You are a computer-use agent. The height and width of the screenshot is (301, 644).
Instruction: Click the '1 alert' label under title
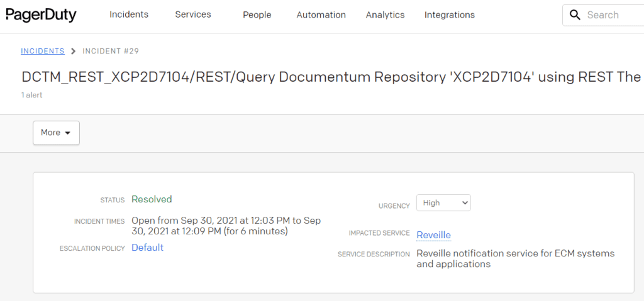click(31, 96)
